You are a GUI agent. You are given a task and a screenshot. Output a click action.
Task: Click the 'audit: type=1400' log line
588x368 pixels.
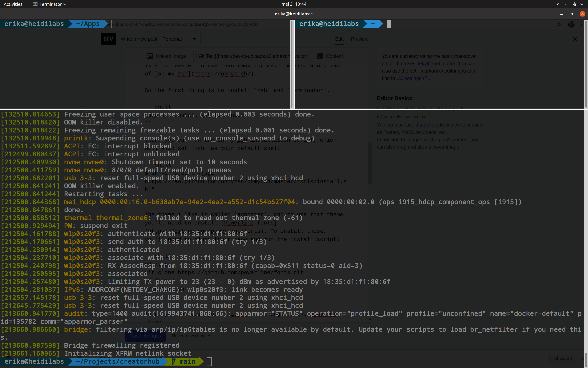click(x=291, y=318)
